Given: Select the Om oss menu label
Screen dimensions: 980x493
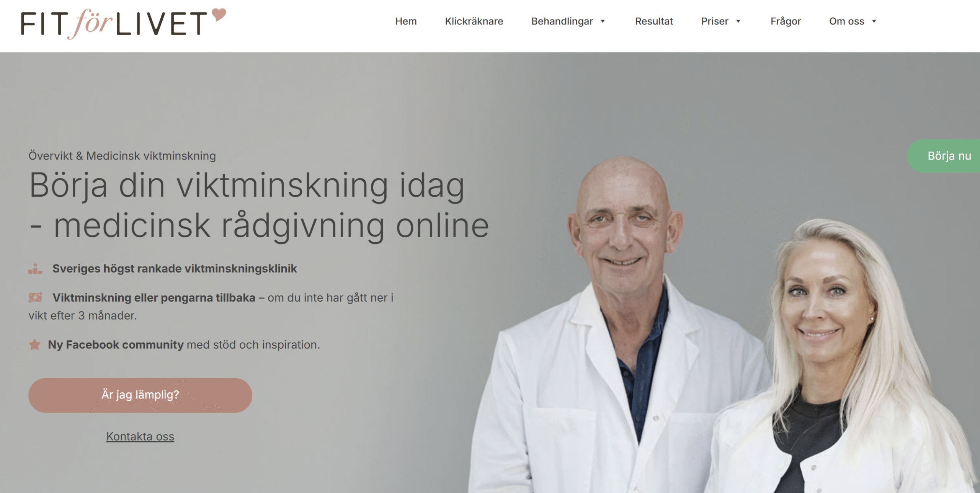Looking at the screenshot, I should [847, 21].
